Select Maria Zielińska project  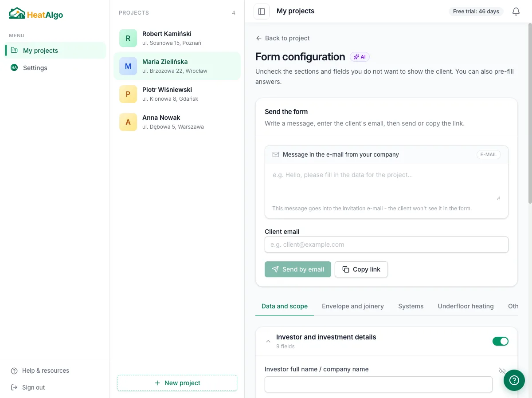coord(177,66)
